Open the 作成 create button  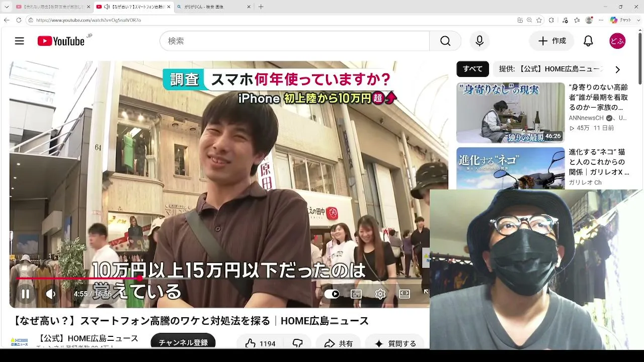(551, 41)
